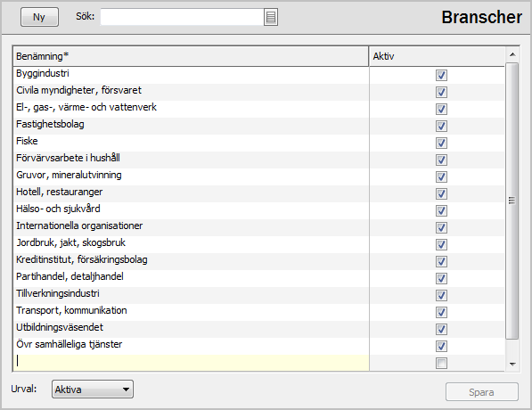Screen dimensions: 532x410
Task: Click the vertical scrollbar thumb
Action: (512, 201)
